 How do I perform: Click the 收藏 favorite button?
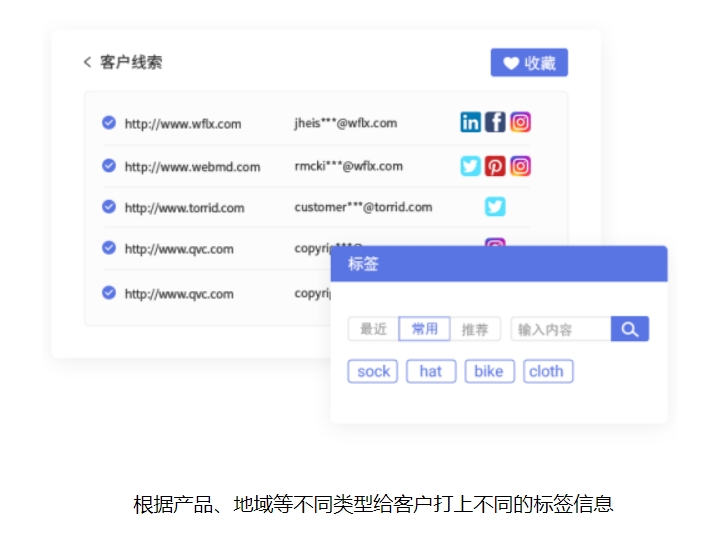529,62
